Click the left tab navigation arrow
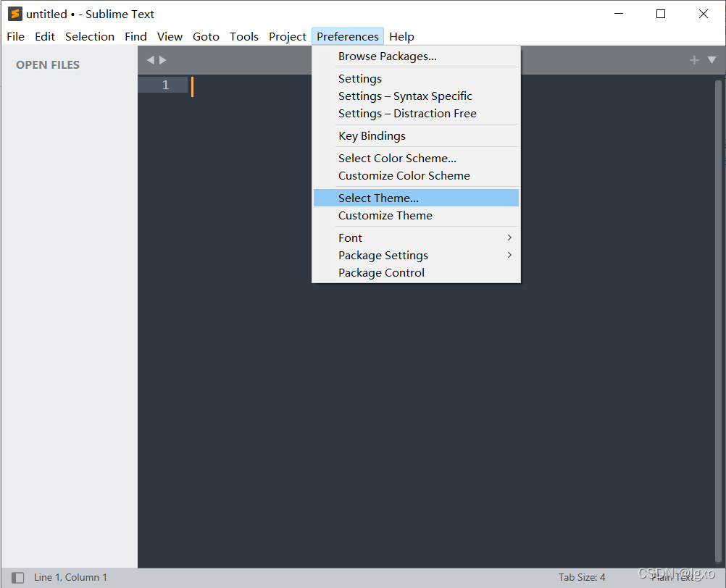The height and width of the screenshot is (588, 726). click(x=151, y=60)
